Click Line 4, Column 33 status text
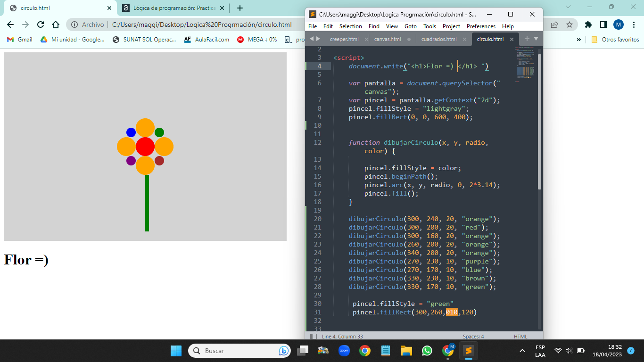This screenshot has width=644, height=362. click(342, 337)
